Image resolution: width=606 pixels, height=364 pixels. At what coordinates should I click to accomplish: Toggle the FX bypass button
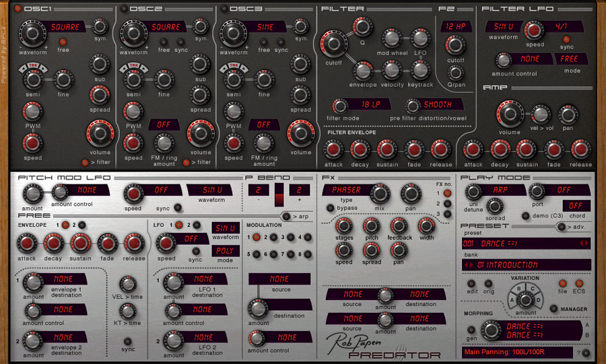pyautogui.click(x=330, y=208)
